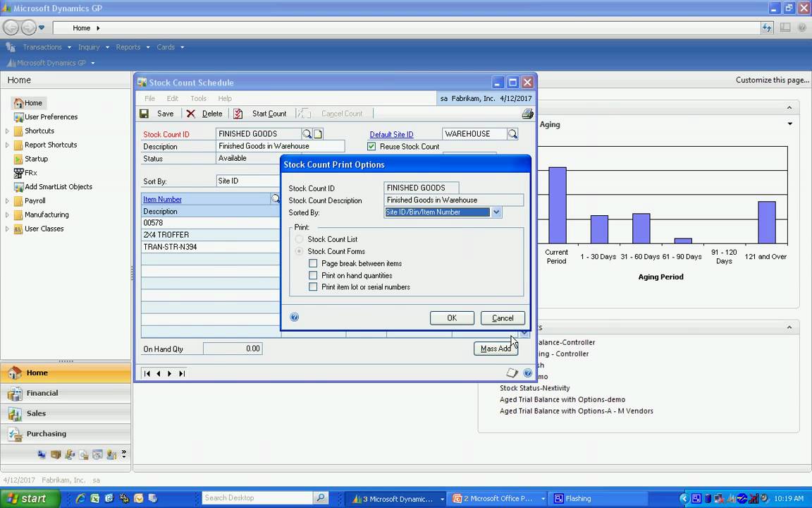The image size is (812, 508).
Task: Click the Start Count checklist icon
Action: point(238,114)
